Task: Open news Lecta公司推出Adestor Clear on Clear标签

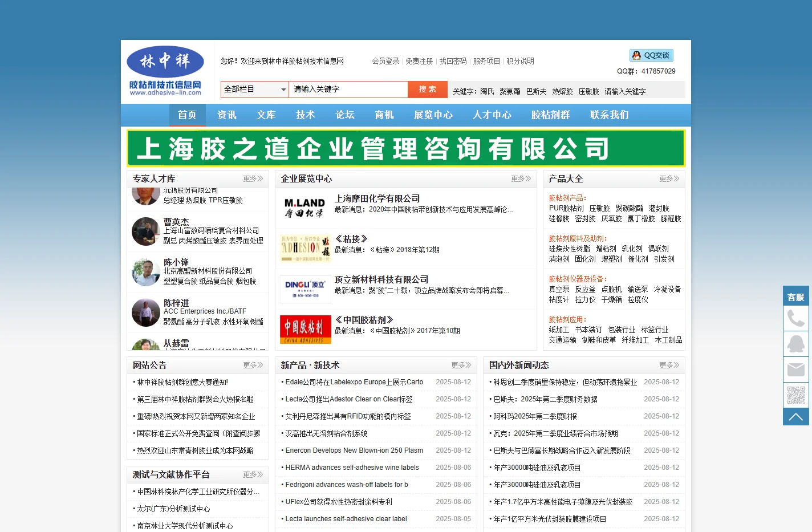Action: point(349,400)
